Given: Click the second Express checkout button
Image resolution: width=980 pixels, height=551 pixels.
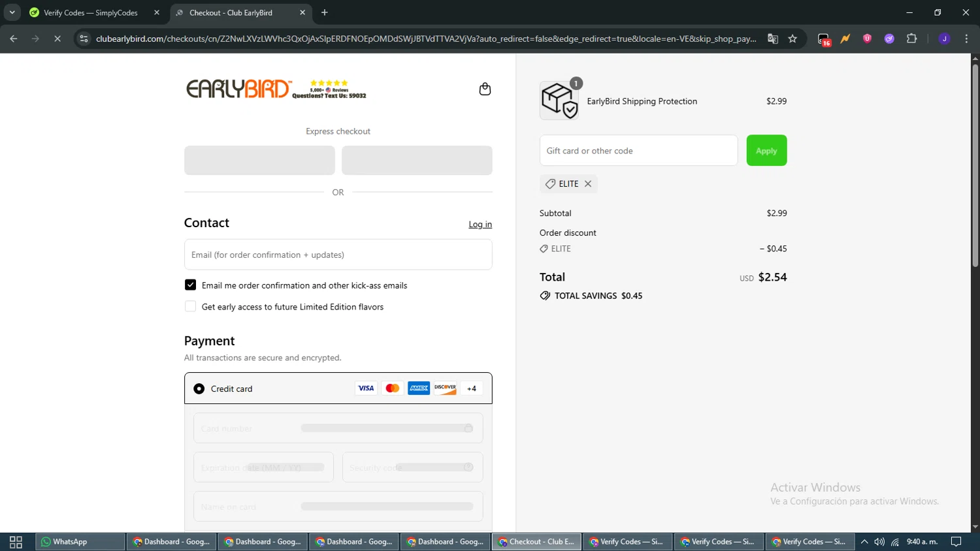Looking at the screenshot, I should coord(417,161).
